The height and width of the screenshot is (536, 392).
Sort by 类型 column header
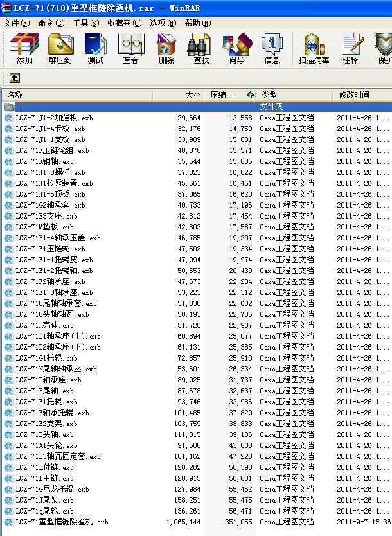pos(294,94)
